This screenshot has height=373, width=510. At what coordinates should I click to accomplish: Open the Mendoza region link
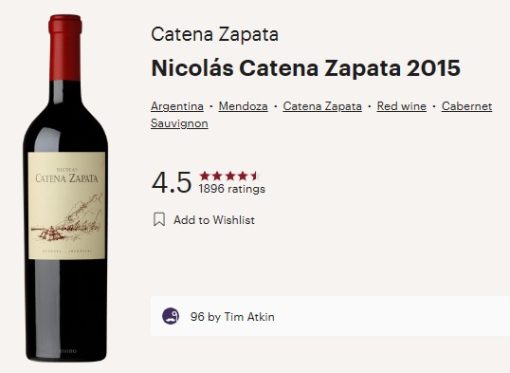[x=243, y=106]
